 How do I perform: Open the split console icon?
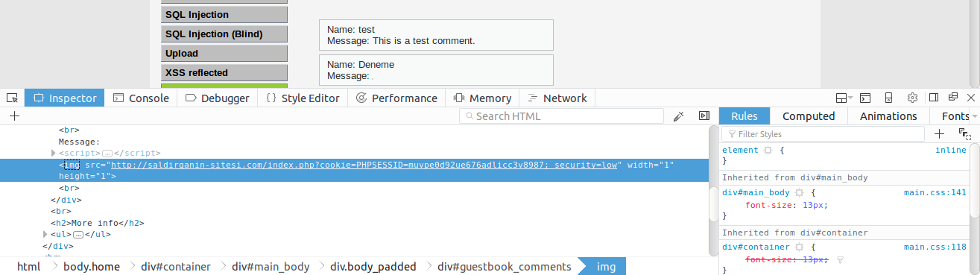[865, 98]
